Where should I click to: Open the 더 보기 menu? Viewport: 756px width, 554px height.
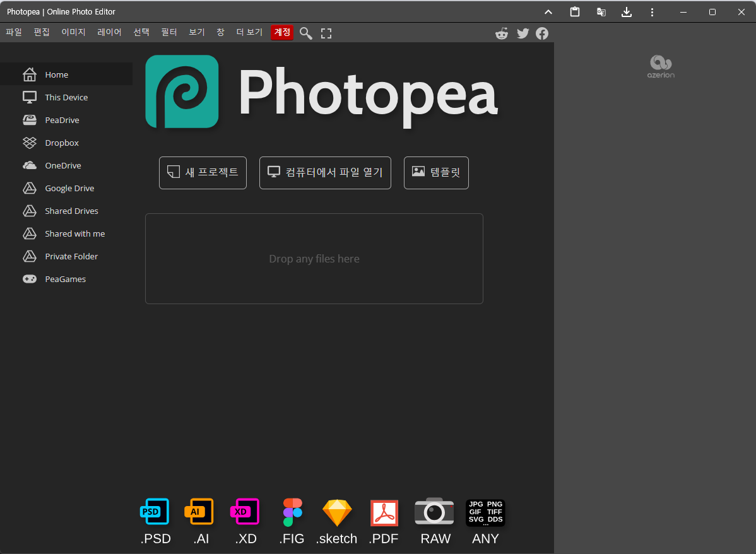(249, 32)
